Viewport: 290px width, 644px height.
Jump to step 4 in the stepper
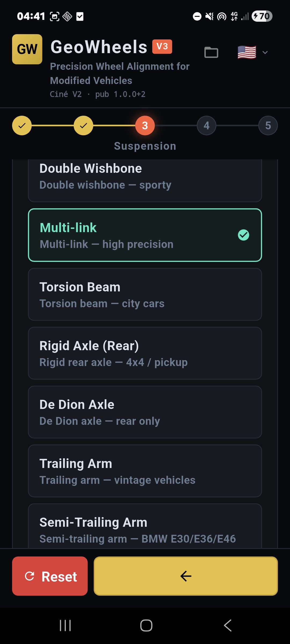point(206,125)
